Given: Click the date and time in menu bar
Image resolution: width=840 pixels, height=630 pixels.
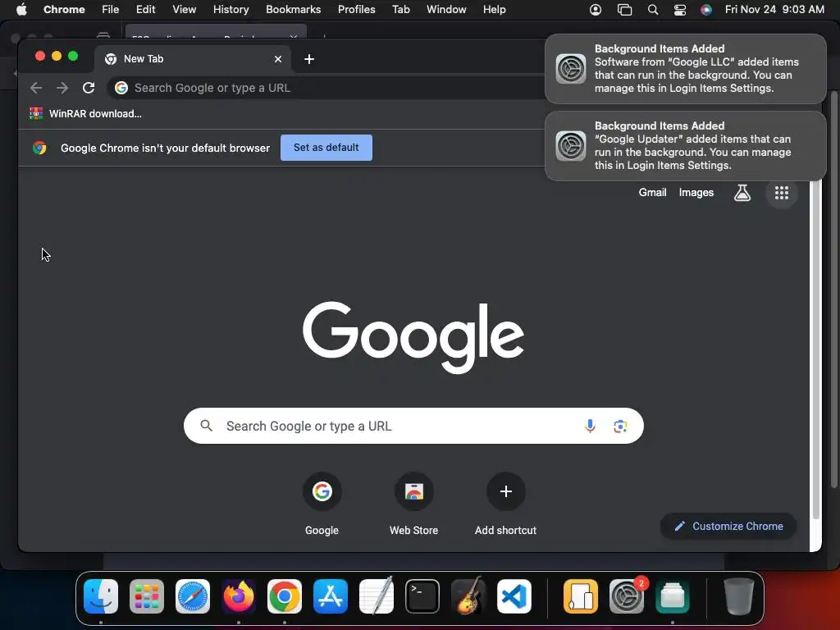Looking at the screenshot, I should [x=774, y=9].
